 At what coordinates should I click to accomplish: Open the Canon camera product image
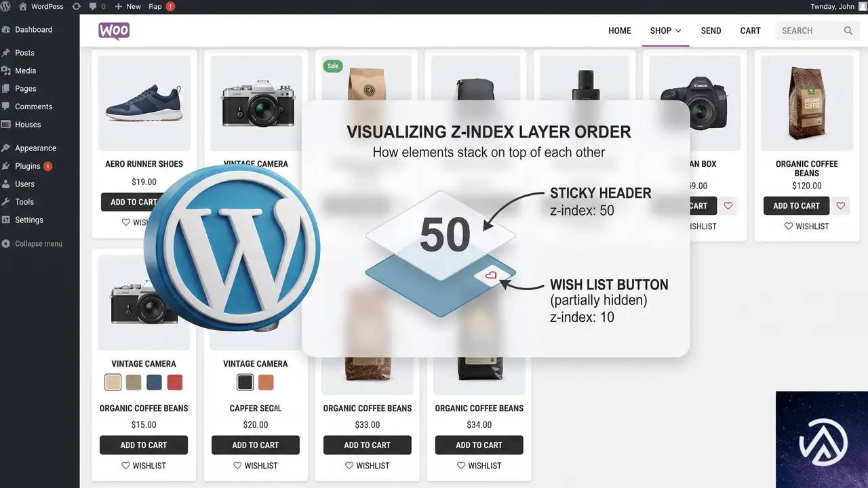click(694, 103)
